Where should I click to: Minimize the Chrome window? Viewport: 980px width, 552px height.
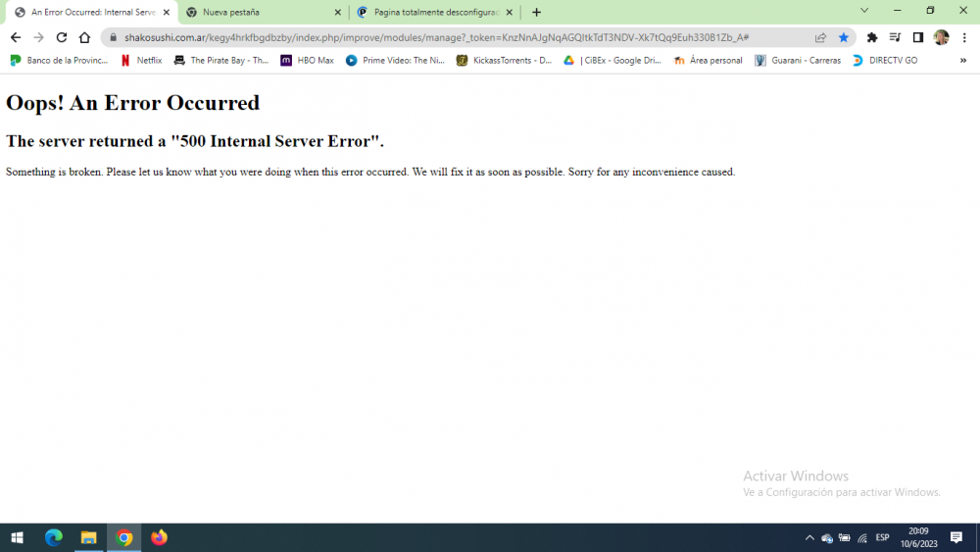(x=898, y=11)
